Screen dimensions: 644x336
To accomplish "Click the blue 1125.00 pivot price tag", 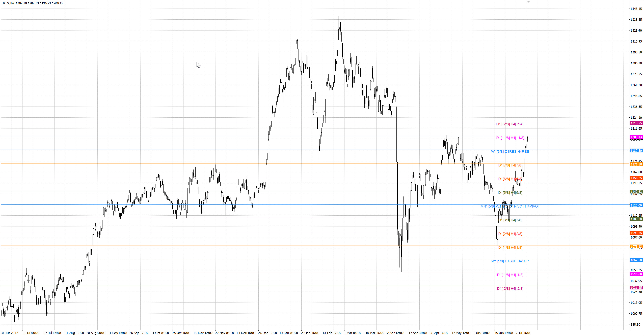I will (x=636, y=206).
